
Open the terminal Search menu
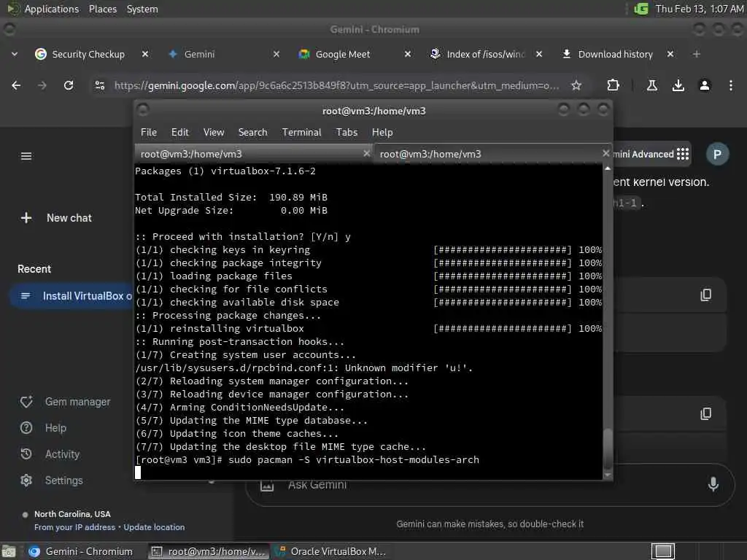[x=253, y=133]
